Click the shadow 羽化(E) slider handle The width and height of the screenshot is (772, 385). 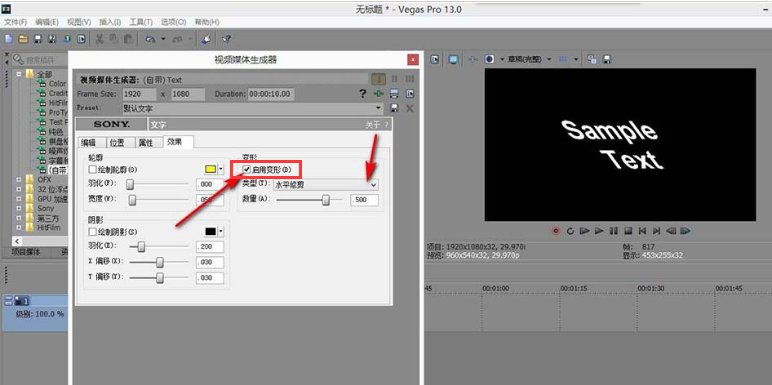tap(141, 247)
